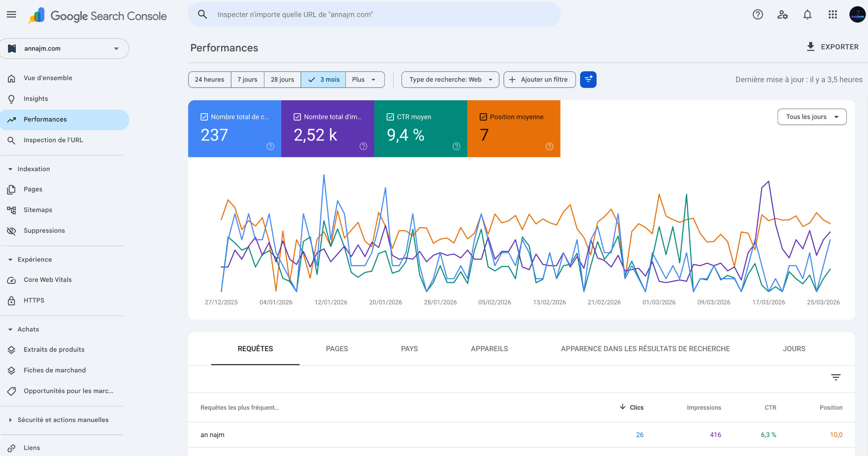
Task: Open the Sitemaps section
Action: pos(38,210)
